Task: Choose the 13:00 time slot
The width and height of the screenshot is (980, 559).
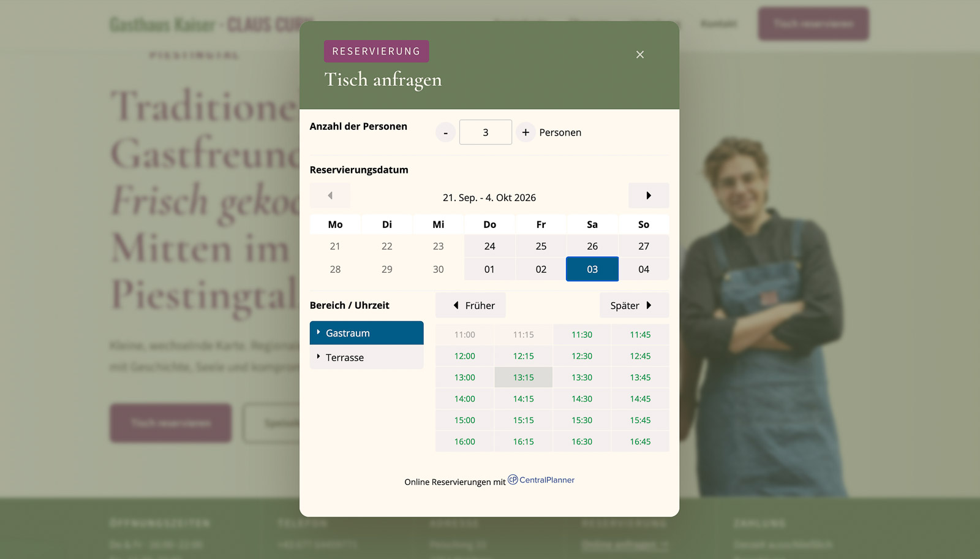Action: tap(465, 378)
